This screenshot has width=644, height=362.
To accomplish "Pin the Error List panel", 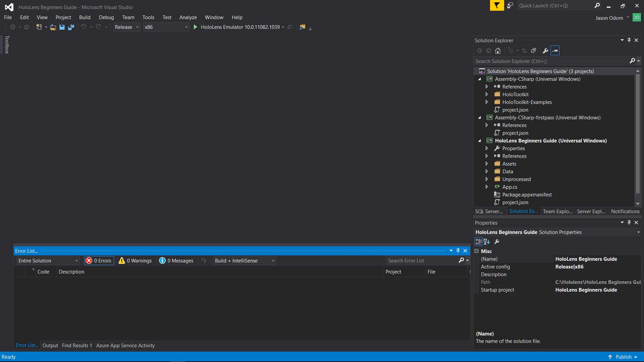I will [x=458, y=251].
